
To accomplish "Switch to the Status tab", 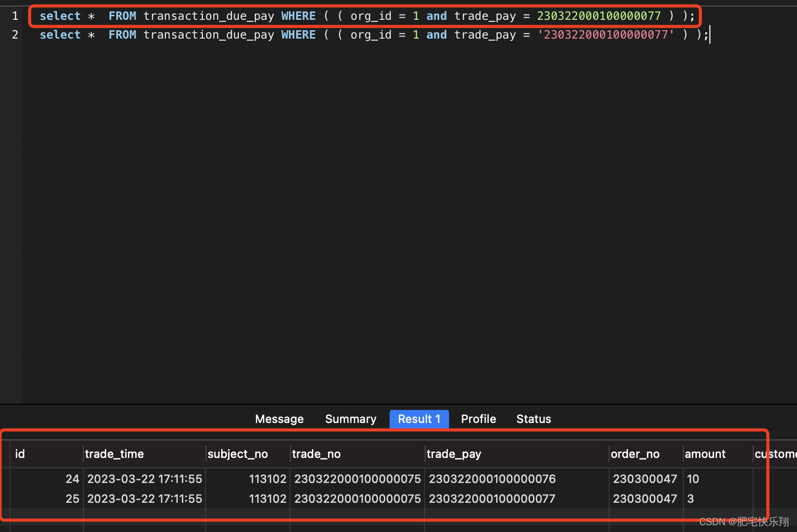I will [534, 419].
